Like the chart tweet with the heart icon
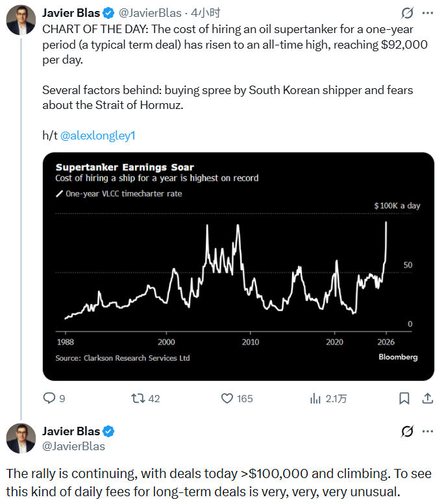Image resolution: width=444 pixels, height=504 pixels. pos(227,398)
